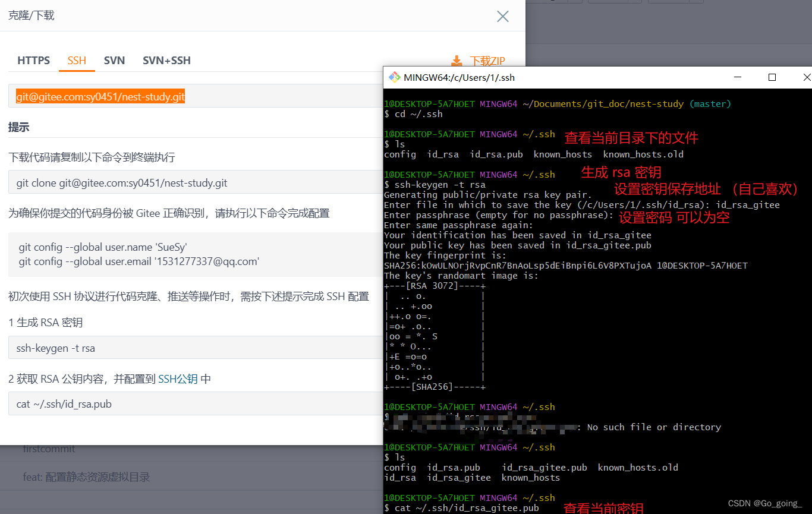Close the 克隆/下载 dialog
Viewport: 812px width, 514px height.
[x=503, y=16]
